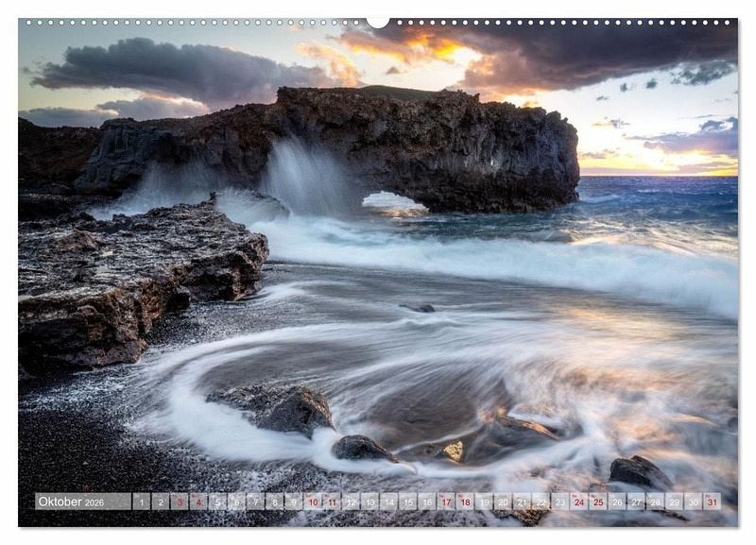The image size is (756, 545).
Task: Choose day 28 in the calendar row
Action: pyautogui.click(x=655, y=502)
